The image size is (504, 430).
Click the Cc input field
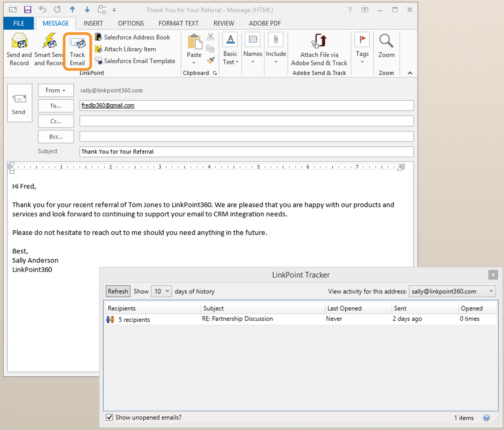click(247, 121)
